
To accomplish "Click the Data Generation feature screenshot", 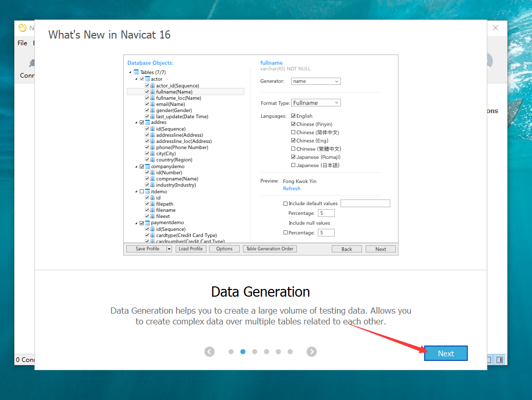I will (260, 155).
